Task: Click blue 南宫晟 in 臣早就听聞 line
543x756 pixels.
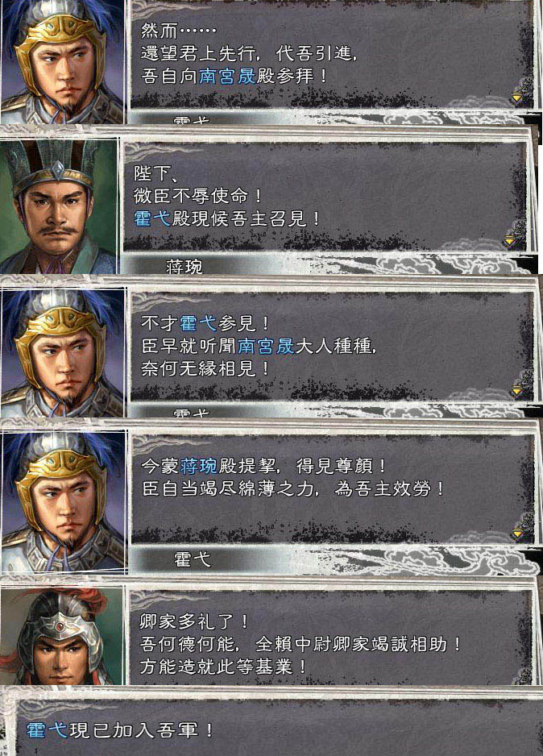Action: (x=266, y=346)
